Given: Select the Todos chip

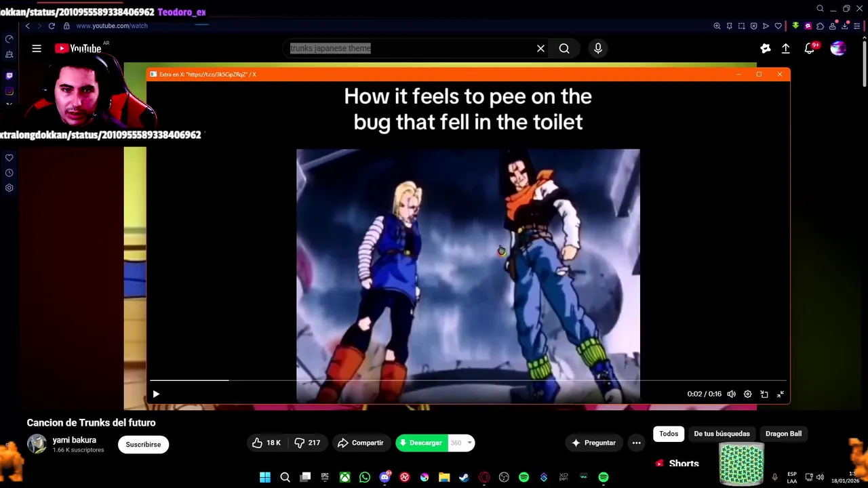Looking at the screenshot, I should click(669, 434).
